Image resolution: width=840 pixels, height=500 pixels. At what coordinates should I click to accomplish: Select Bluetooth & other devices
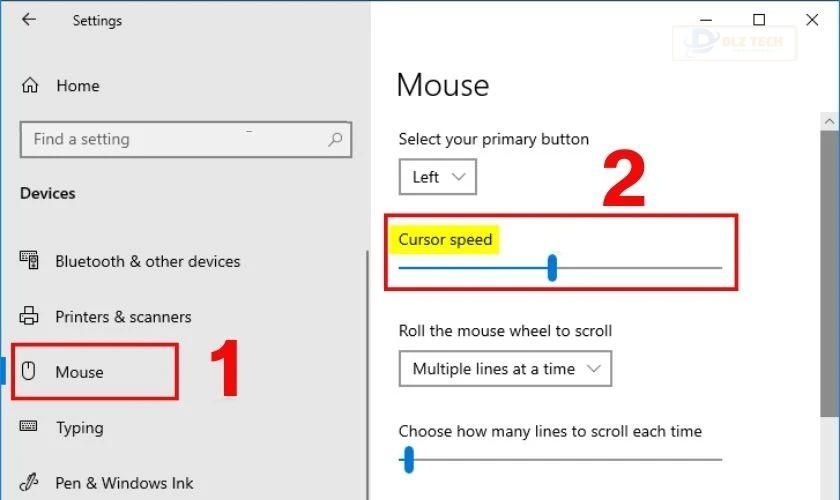point(147,261)
